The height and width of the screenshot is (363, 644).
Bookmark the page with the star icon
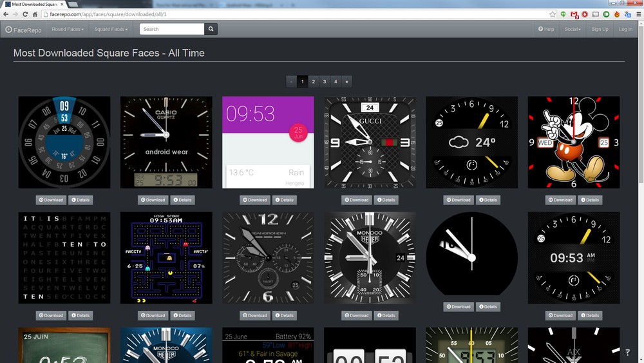(x=553, y=14)
